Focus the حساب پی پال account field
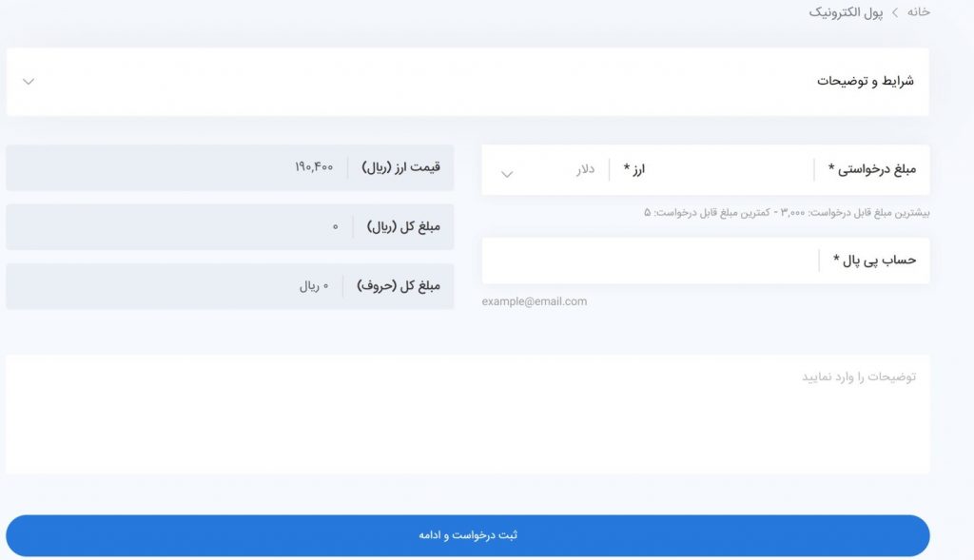This screenshot has height=560, width=974. (652, 261)
